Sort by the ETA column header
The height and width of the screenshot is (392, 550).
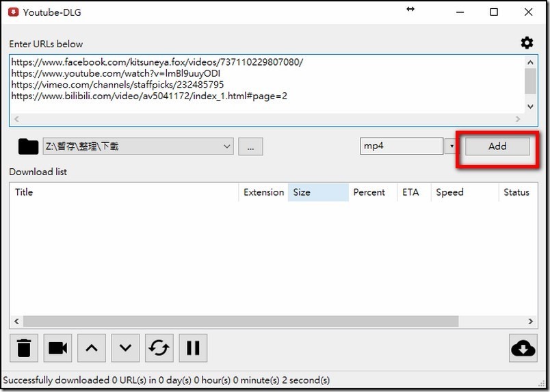pyautogui.click(x=415, y=192)
